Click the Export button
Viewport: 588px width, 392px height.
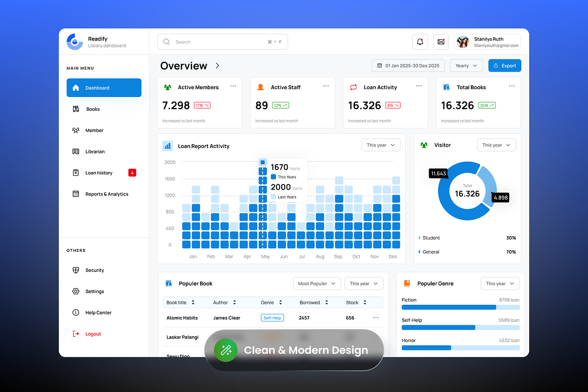pyautogui.click(x=505, y=66)
